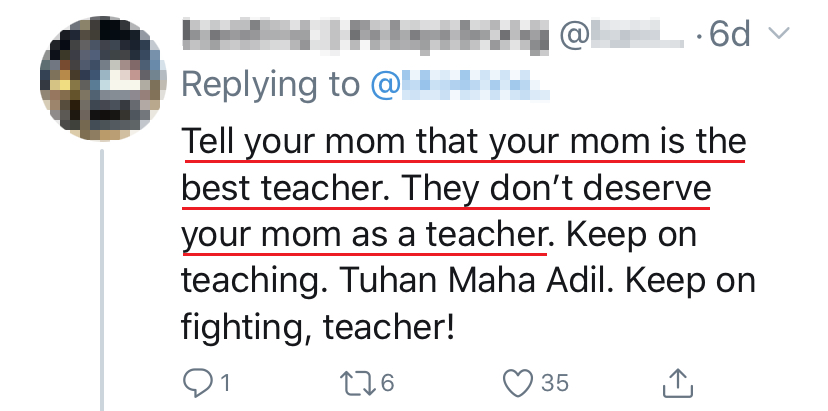Click the reply count showing 1
Screen dimensions: 828x411
click(x=225, y=381)
